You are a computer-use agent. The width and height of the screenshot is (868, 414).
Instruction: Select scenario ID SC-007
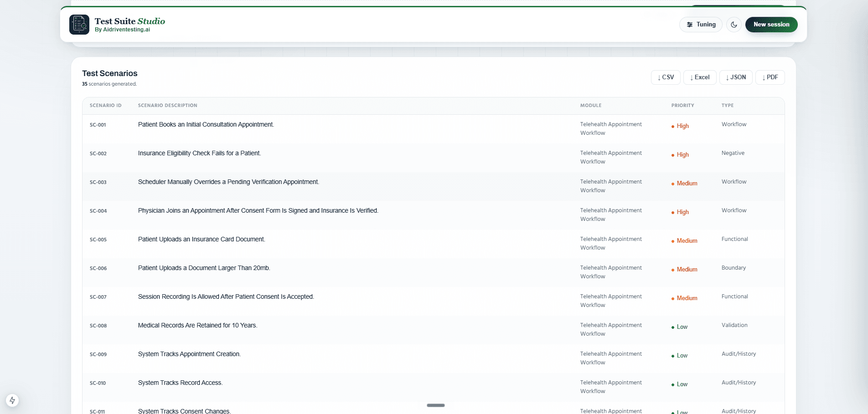98,297
